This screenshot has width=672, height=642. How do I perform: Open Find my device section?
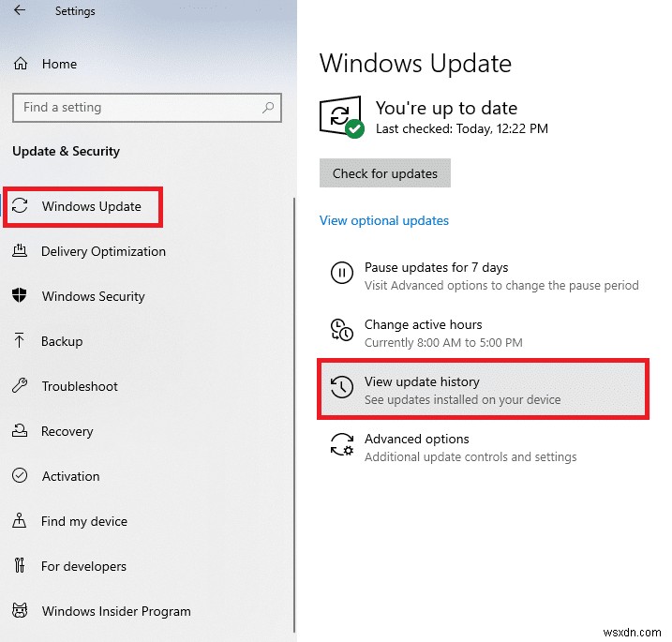pos(84,521)
